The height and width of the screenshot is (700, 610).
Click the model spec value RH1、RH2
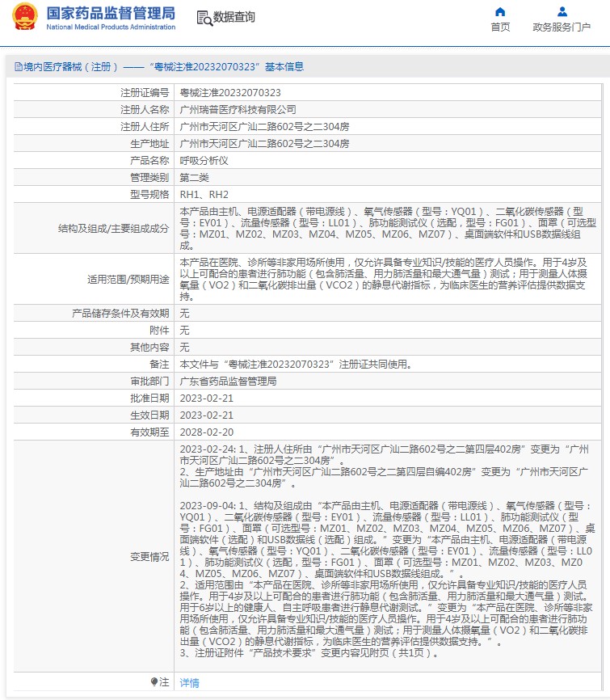point(204,194)
